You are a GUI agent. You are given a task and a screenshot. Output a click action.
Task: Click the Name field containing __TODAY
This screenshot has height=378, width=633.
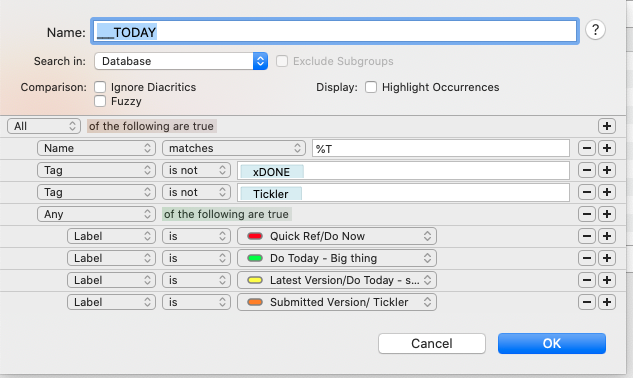click(x=335, y=32)
